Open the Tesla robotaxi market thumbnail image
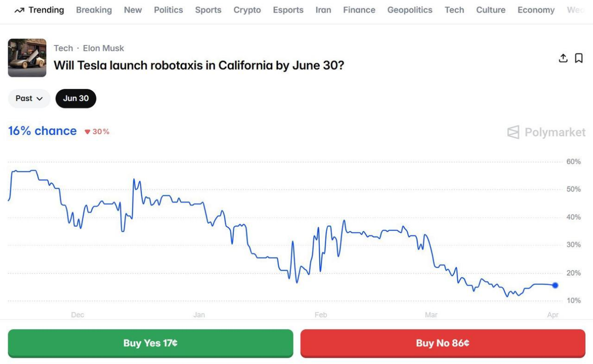This screenshot has width=593, height=364. pos(27,58)
